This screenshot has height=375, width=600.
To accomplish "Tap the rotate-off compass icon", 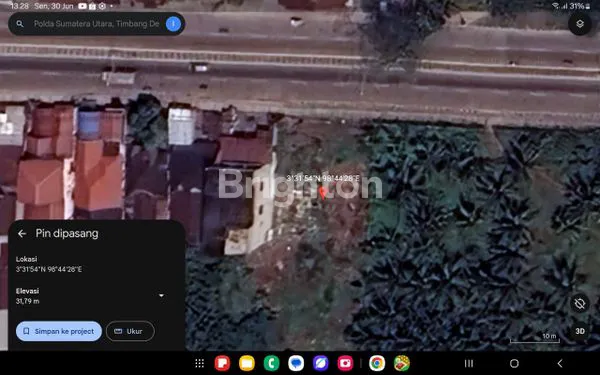I will tap(580, 304).
